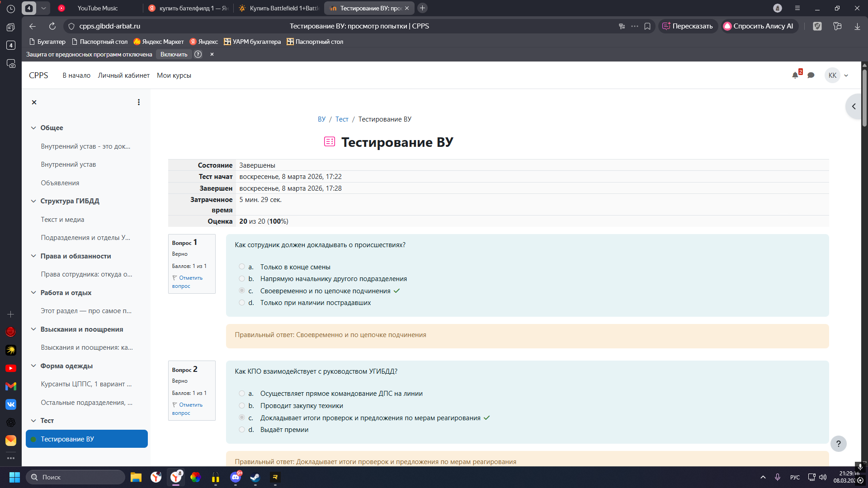868x488 pixels.
Task: Open the messages chat bubble icon
Action: pos(811,75)
